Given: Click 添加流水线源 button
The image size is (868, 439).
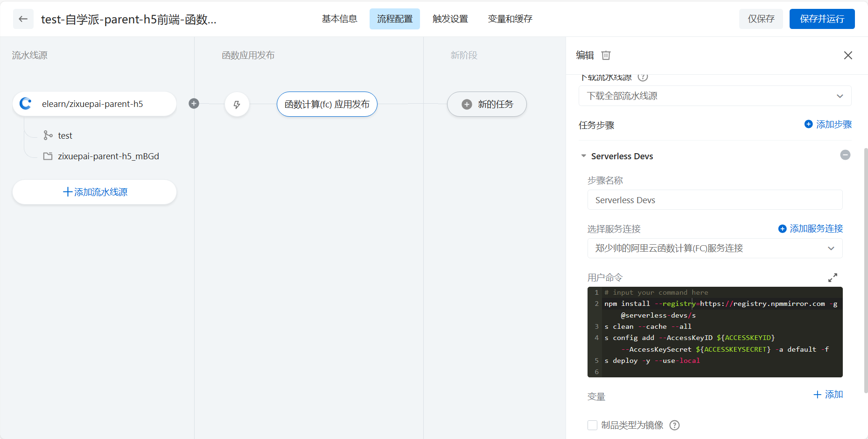Looking at the screenshot, I should [95, 192].
